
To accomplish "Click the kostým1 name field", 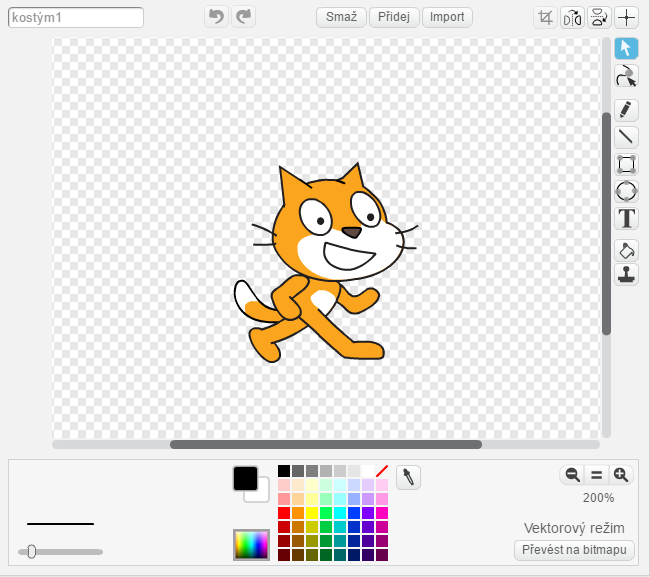I will (x=76, y=17).
